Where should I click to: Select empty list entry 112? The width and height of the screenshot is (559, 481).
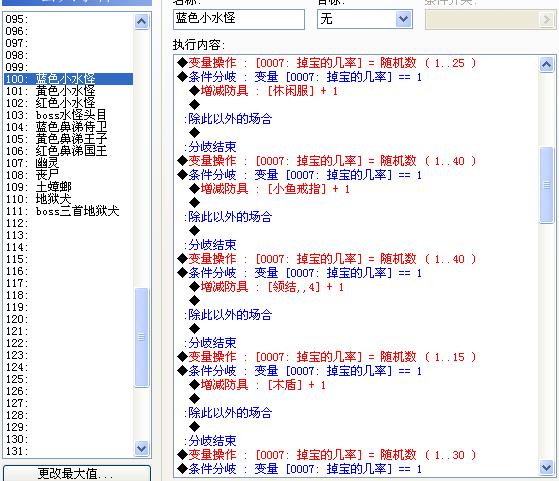[68, 223]
